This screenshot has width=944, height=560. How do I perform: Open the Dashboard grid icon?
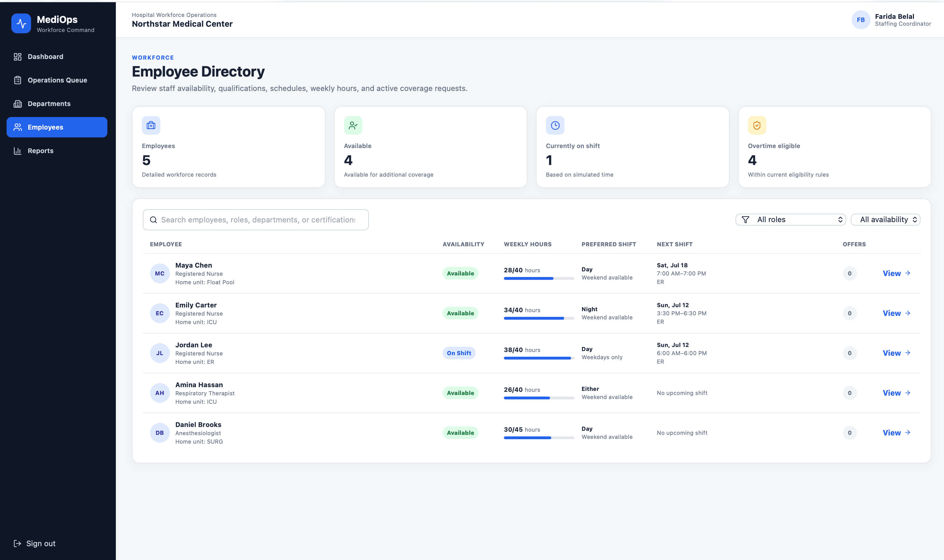click(x=17, y=56)
